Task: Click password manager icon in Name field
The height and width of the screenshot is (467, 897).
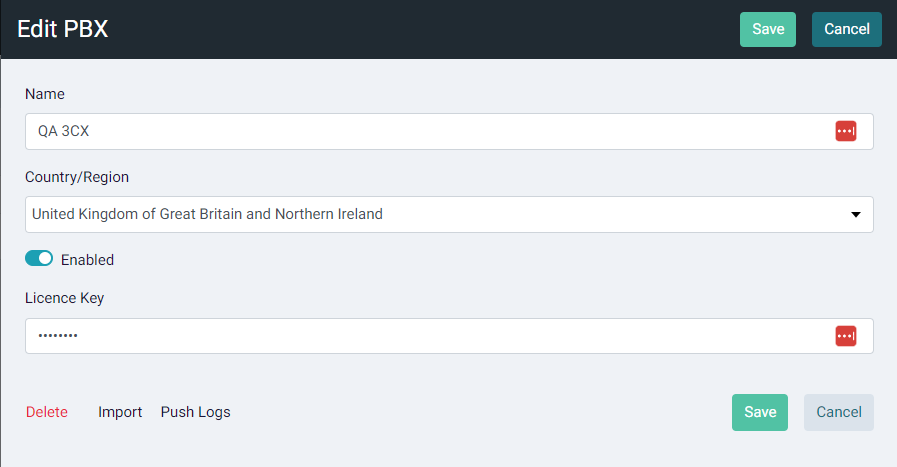Action: point(846,131)
